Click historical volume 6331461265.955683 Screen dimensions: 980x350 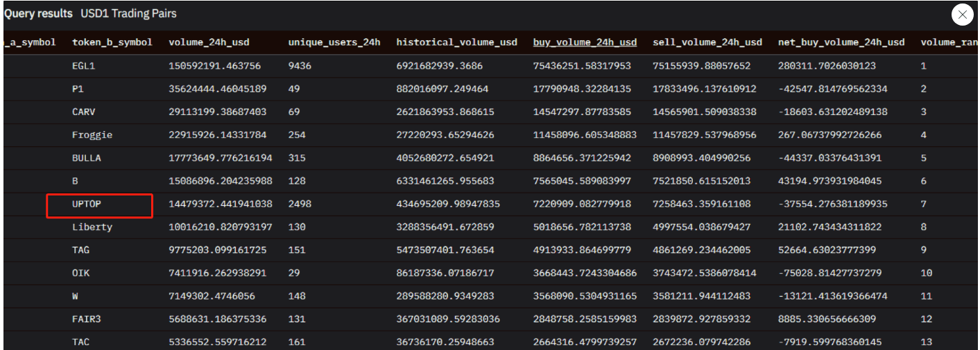click(445, 181)
